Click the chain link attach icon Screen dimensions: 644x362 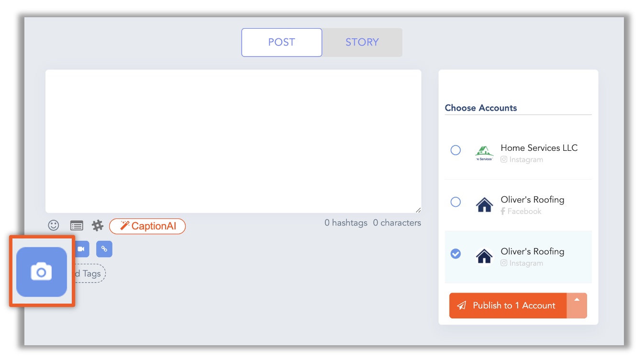pyautogui.click(x=104, y=249)
